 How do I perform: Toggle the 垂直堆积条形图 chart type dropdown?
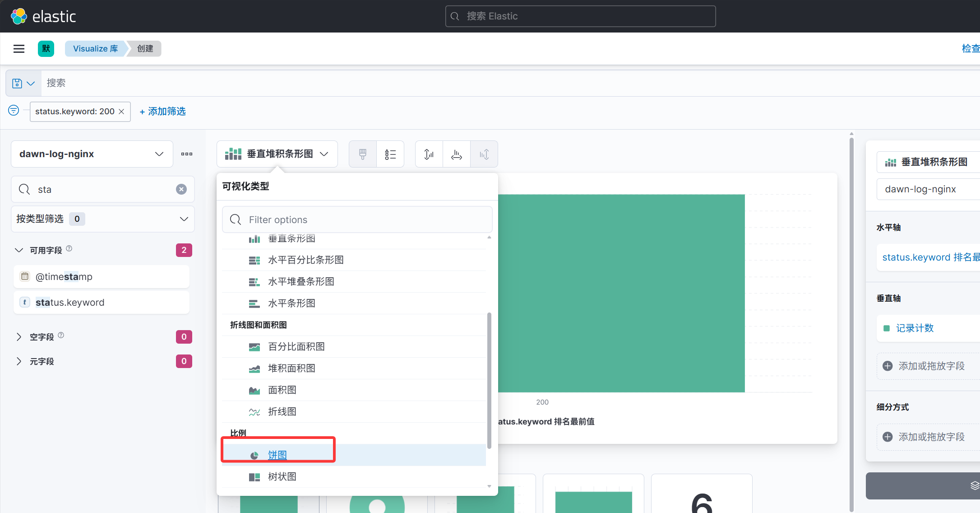[277, 154]
